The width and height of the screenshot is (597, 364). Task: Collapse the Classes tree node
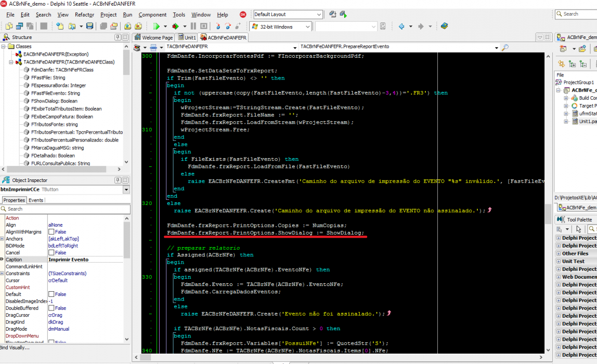pyautogui.click(x=4, y=46)
